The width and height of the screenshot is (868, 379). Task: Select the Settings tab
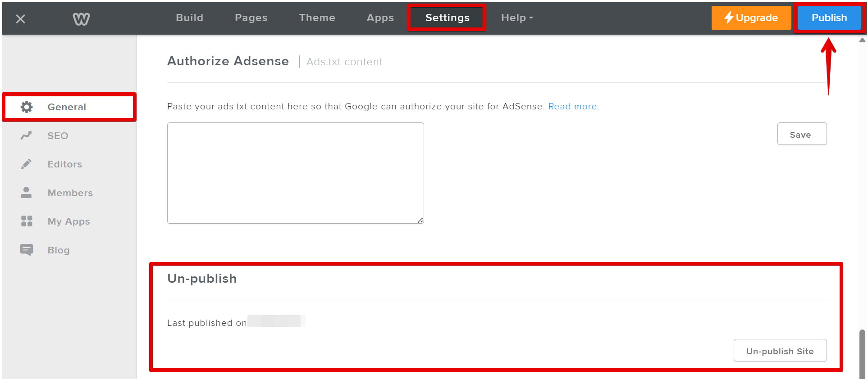coord(447,18)
